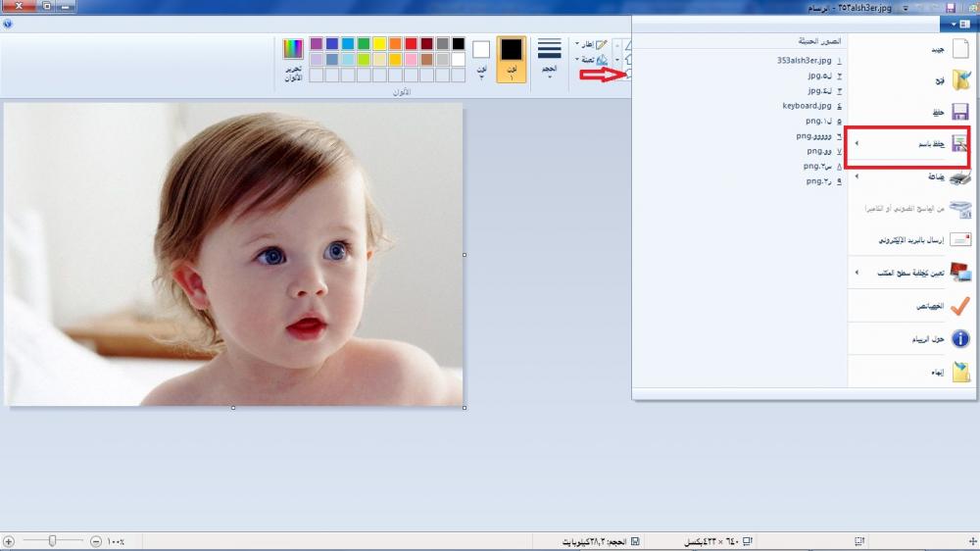Click the Send in email envelope icon

pyautogui.click(x=960, y=239)
